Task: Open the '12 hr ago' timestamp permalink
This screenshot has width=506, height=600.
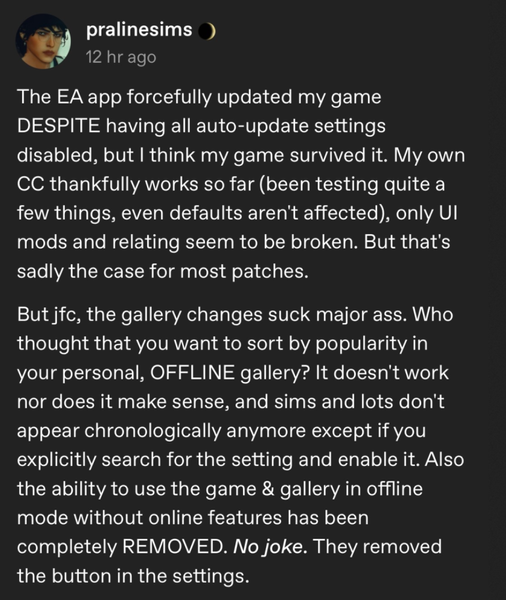Action: (121, 57)
